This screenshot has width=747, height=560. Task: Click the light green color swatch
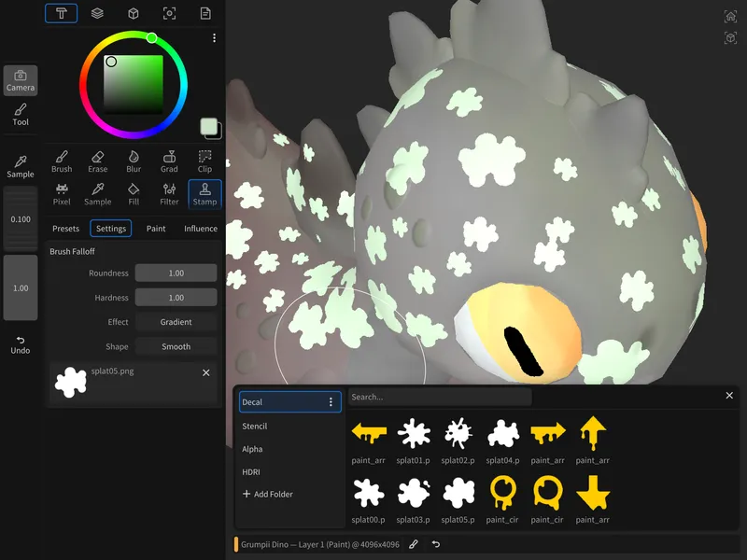click(209, 127)
